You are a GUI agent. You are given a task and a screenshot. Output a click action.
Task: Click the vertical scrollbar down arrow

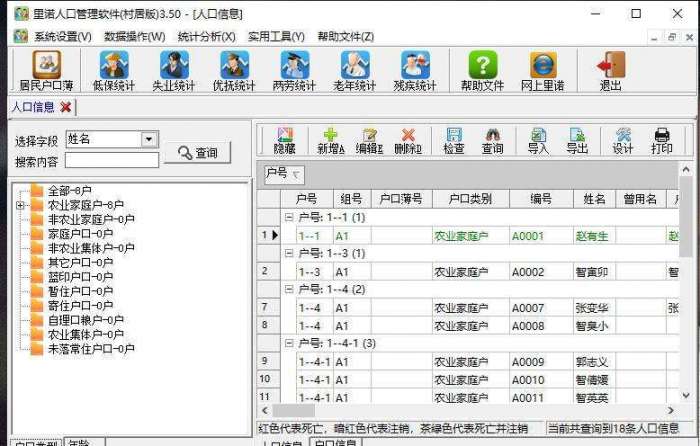click(x=686, y=395)
